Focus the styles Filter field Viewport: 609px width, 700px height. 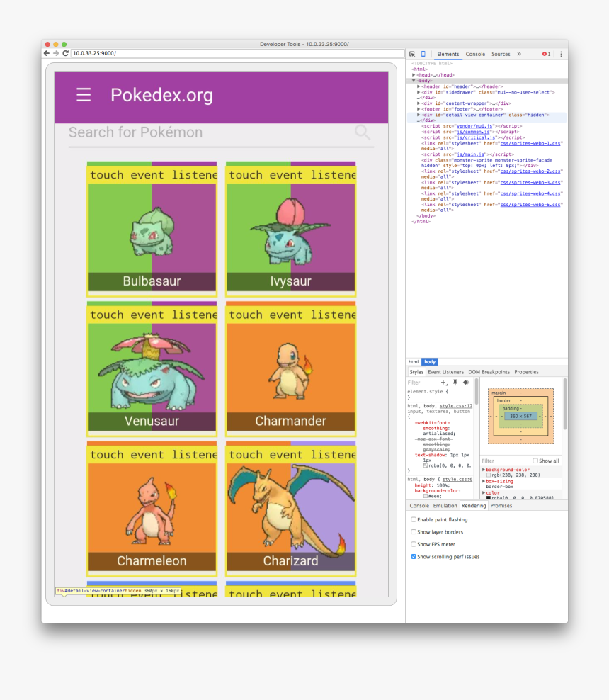click(422, 383)
